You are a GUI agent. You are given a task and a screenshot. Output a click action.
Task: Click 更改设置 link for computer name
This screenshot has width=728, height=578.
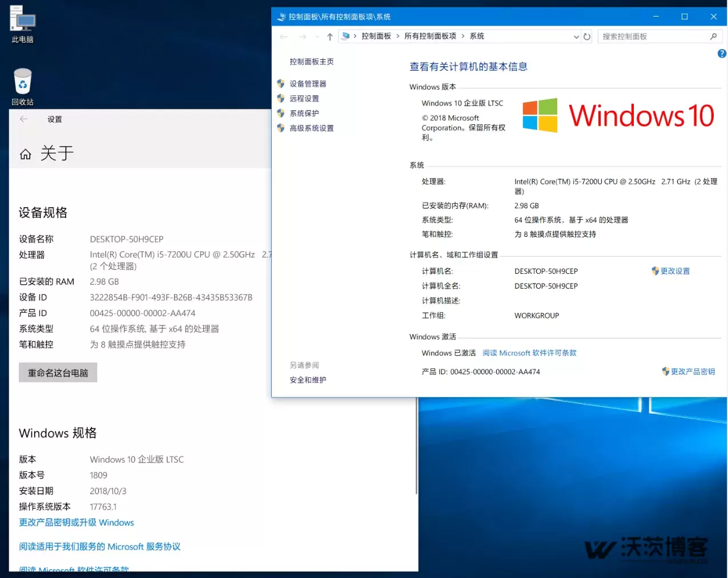click(x=675, y=270)
